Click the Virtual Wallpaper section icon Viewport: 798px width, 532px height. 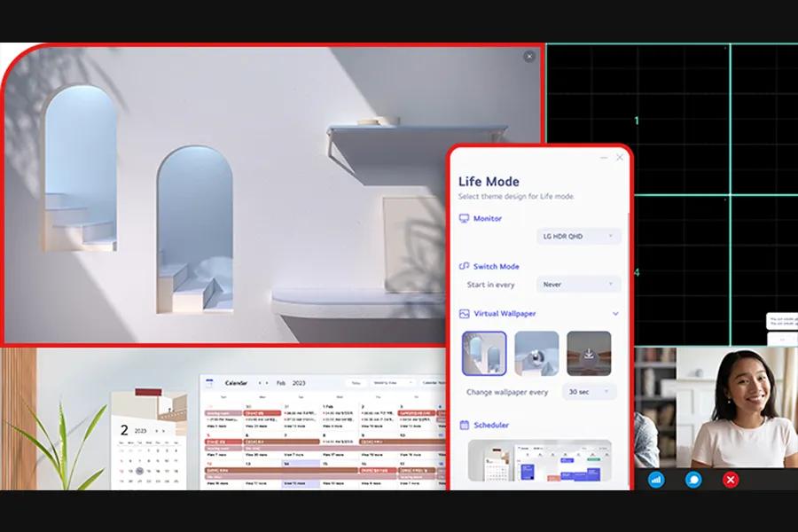(464, 313)
